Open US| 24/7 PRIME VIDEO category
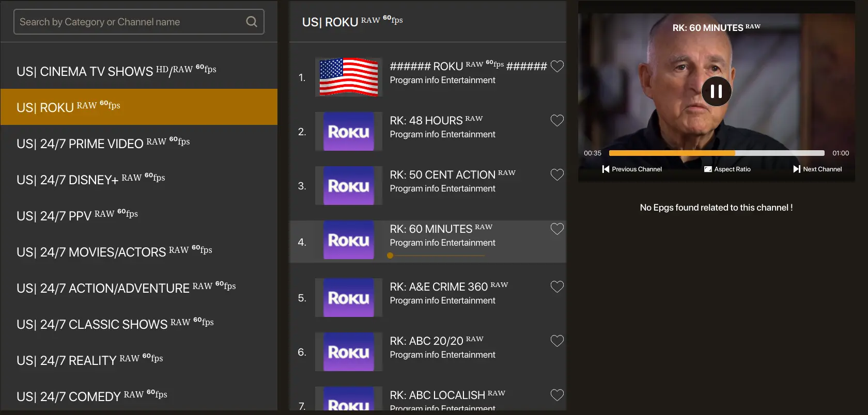This screenshot has height=415, width=868. (138, 143)
